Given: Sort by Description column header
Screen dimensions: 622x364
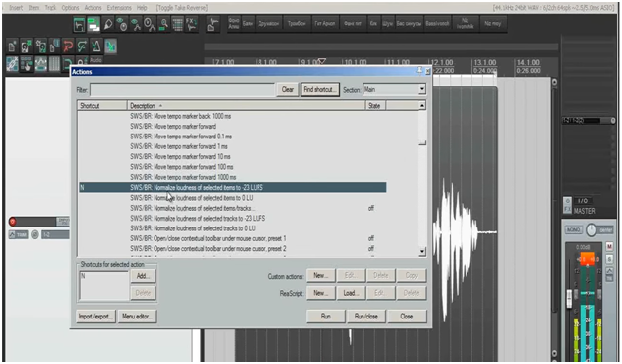Looking at the screenshot, I should point(246,106).
